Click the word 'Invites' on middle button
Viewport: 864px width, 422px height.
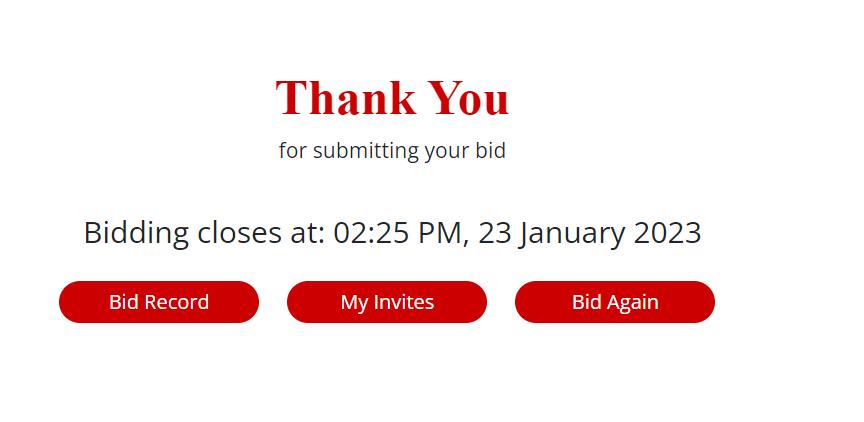point(404,302)
